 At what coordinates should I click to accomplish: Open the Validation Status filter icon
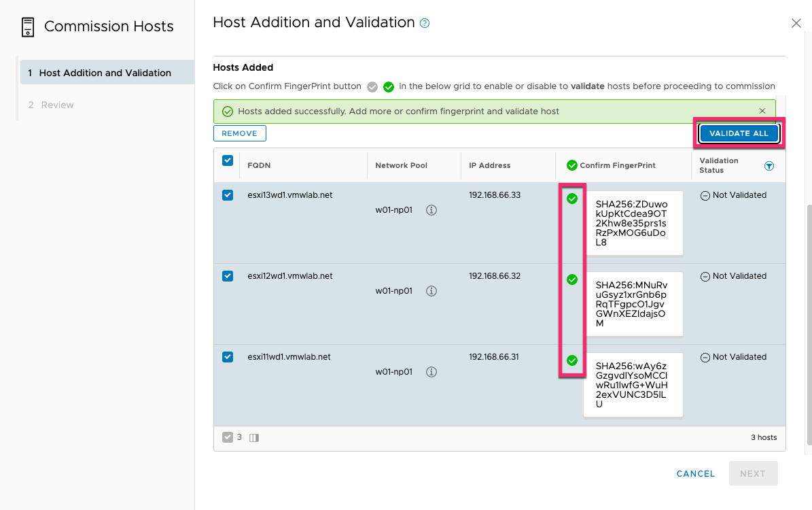(769, 166)
